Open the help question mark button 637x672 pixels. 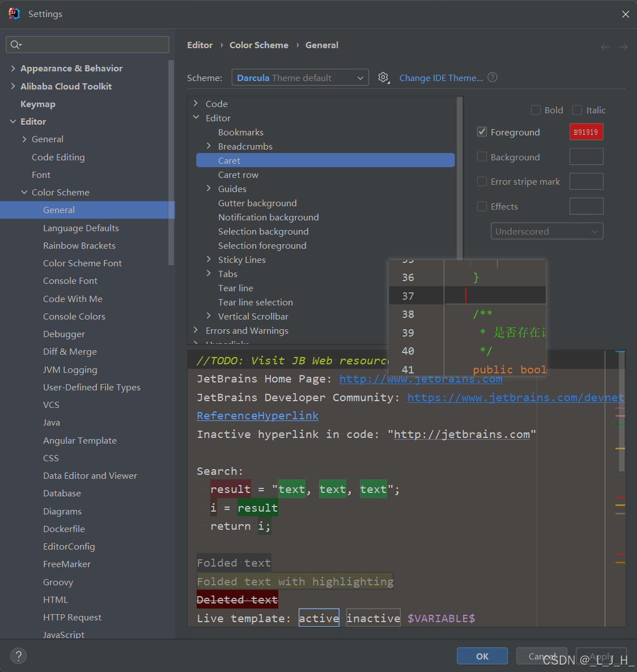[19, 656]
